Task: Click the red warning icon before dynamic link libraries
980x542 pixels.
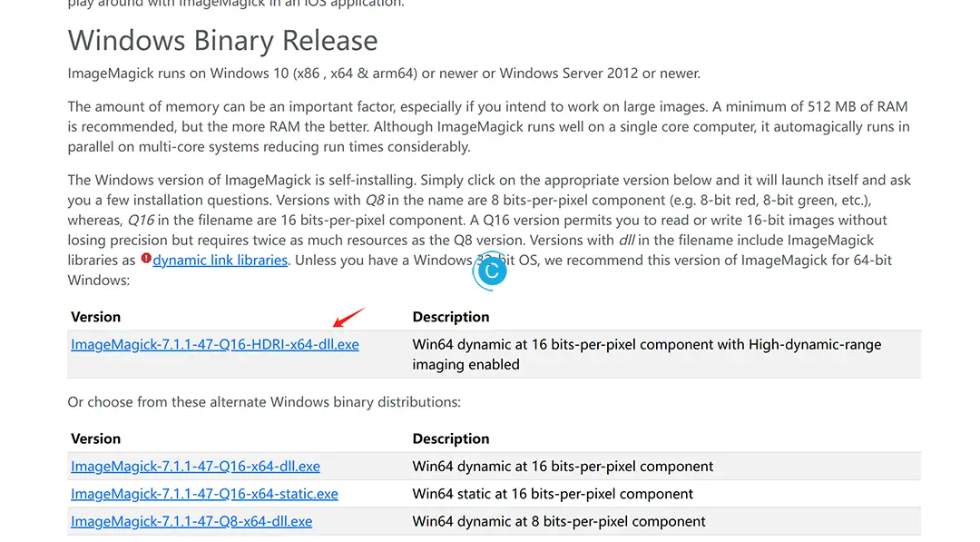Action: [145, 258]
